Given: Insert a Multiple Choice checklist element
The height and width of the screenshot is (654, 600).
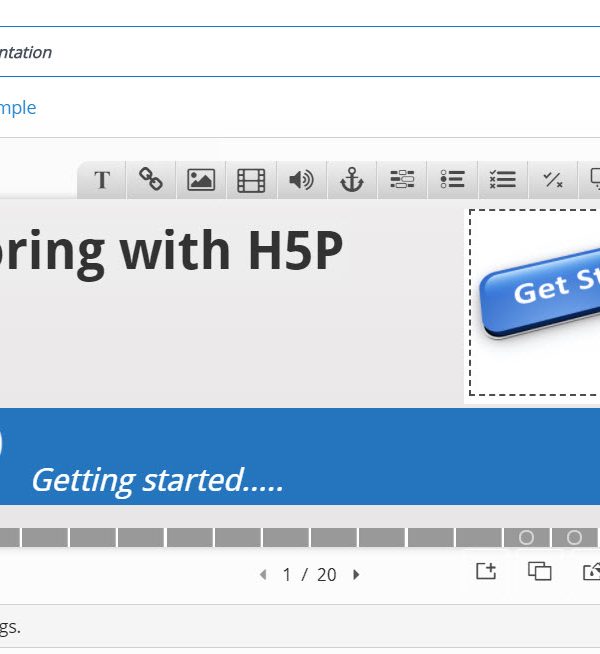Looking at the screenshot, I should (x=502, y=180).
